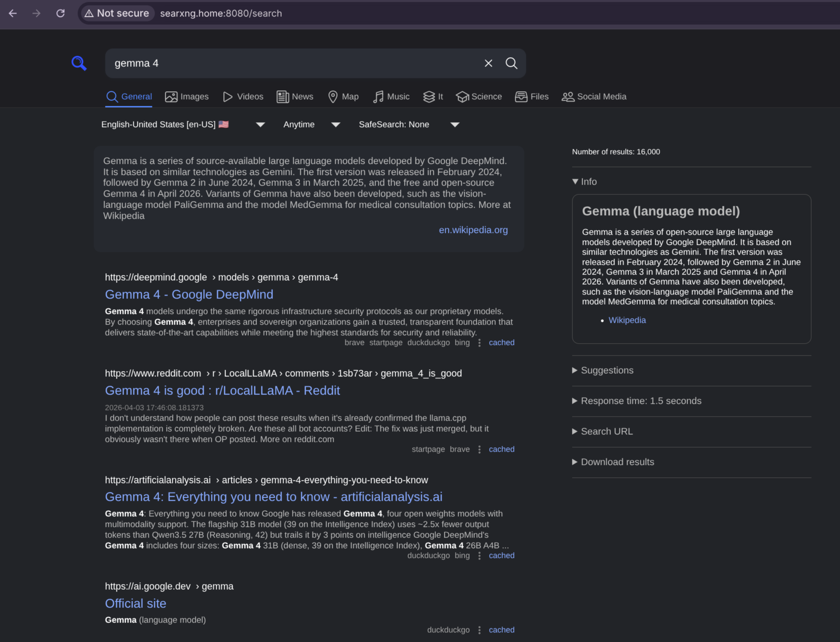Viewport: 840px width, 642px height.
Task: Open the Social Media tab
Action: [594, 97]
